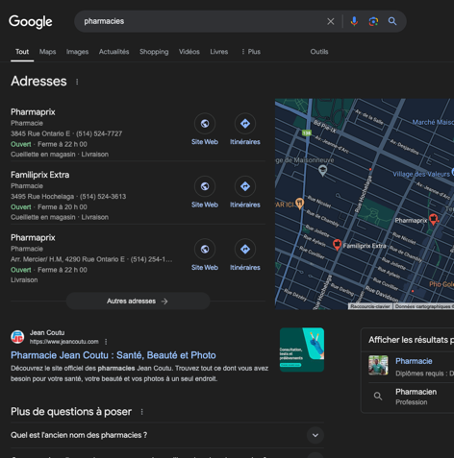Open the Pharmacie result in the side panel

pyautogui.click(x=414, y=361)
